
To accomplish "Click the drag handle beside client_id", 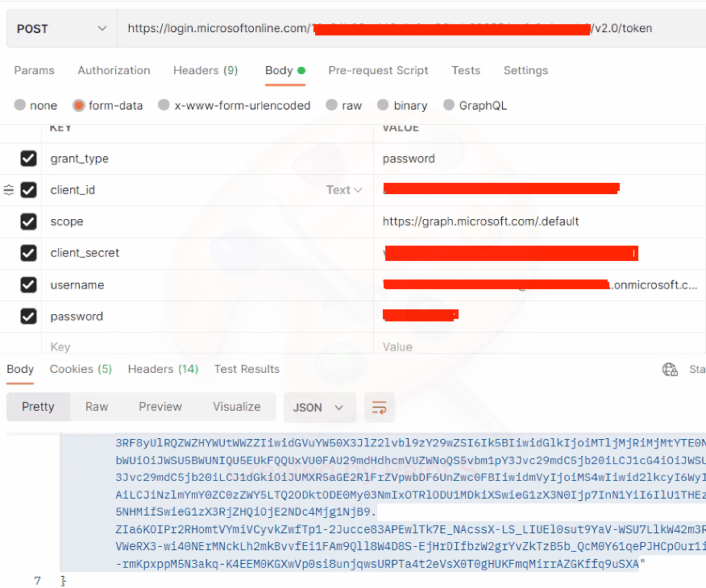I will coord(8,190).
